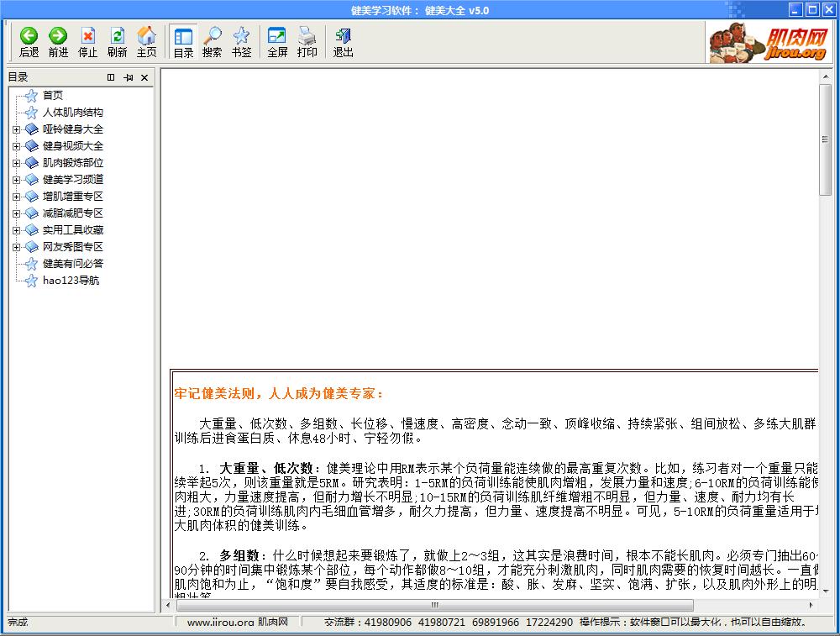The height and width of the screenshot is (636, 840).
Task: Click the 打印 (Print) toolbar icon
Action: click(x=307, y=41)
